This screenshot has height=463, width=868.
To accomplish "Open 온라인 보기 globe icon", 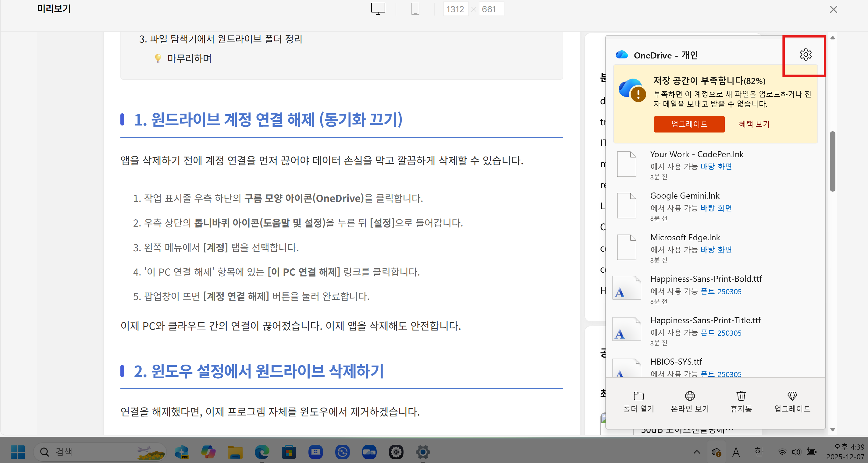I will (690, 396).
